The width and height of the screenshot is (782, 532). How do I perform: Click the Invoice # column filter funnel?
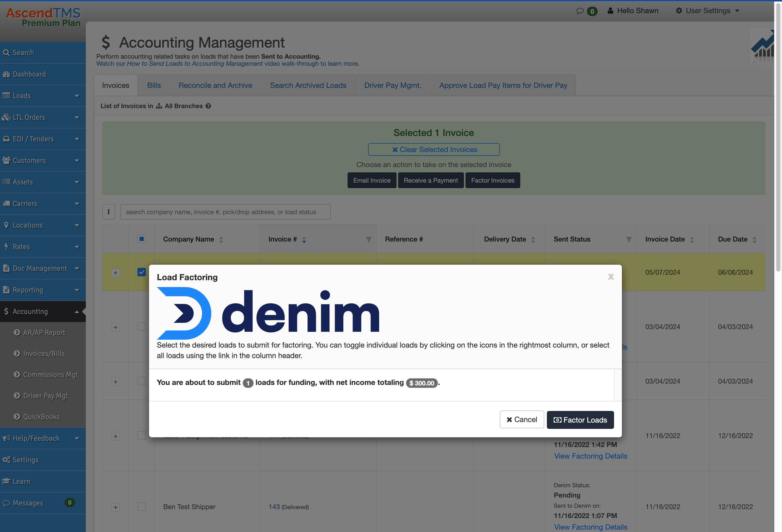(369, 239)
